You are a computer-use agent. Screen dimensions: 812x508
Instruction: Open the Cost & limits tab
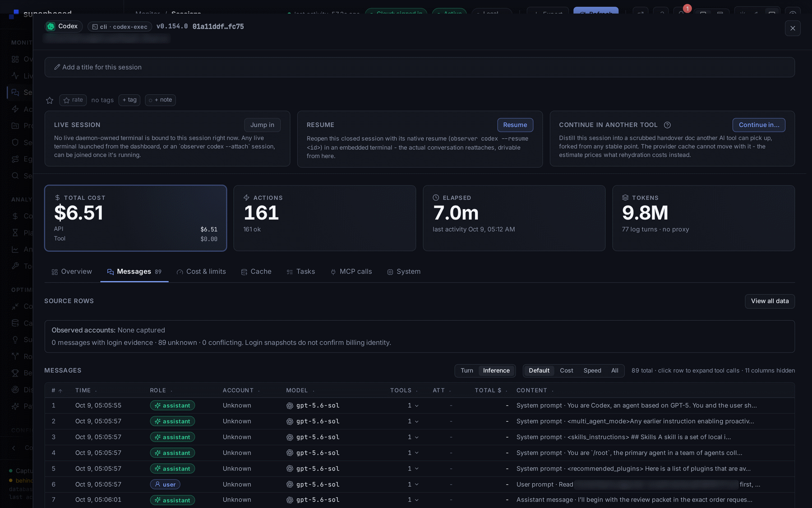tap(201, 271)
